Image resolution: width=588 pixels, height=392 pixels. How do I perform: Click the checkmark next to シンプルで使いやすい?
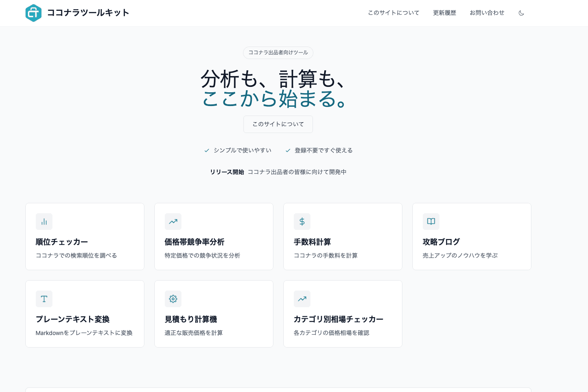coord(207,150)
